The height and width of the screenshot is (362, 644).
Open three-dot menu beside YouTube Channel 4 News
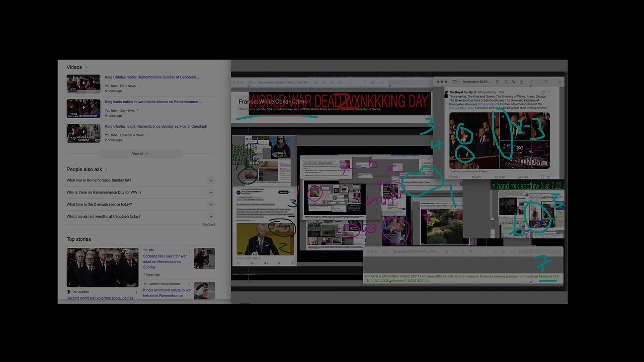click(147, 135)
